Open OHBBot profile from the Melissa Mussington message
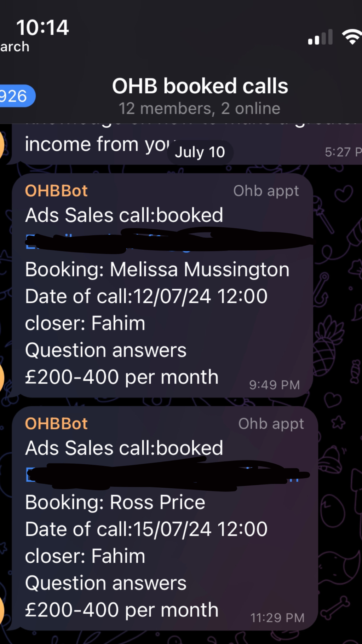Image resolution: width=362 pixels, height=644 pixels. tap(56, 191)
